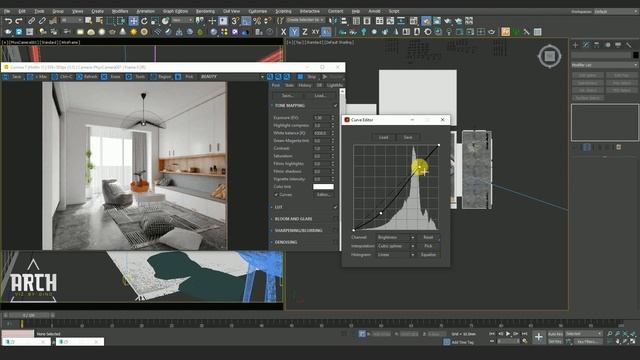Open the Histogram dropdown in Curve Editor
The height and width of the screenshot is (360, 640).
[396, 255]
